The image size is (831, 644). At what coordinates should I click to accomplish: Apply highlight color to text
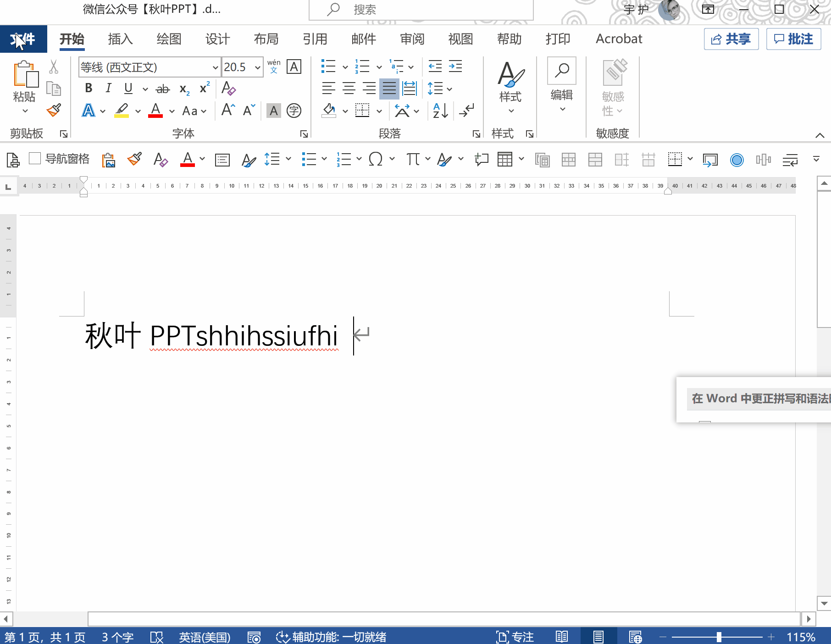(x=121, y=111)
